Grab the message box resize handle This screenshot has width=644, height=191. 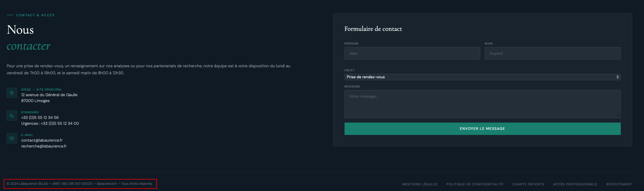(x=618, y=116)
